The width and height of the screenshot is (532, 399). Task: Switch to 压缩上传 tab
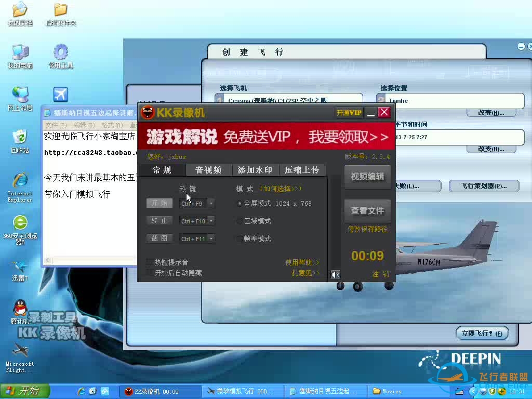coord(302,170)
